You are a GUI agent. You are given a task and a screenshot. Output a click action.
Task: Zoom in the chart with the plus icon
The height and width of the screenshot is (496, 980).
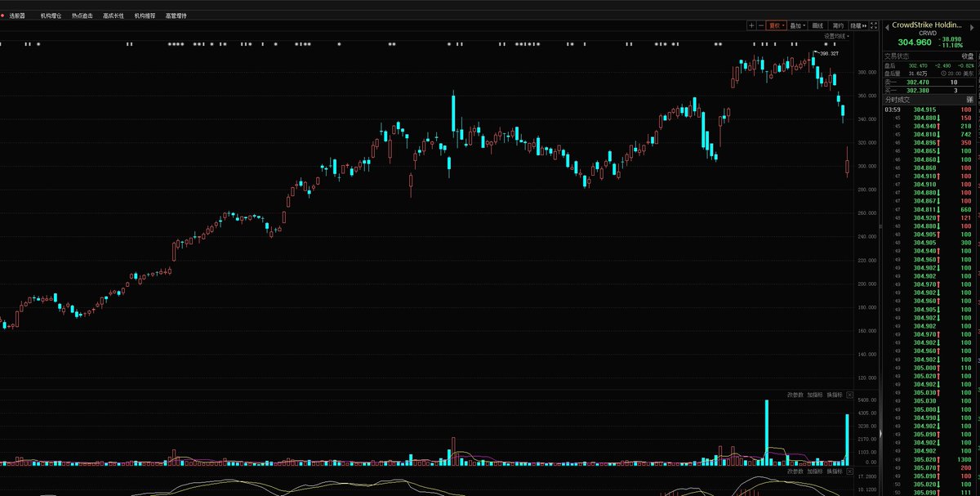(x=751, y=25)
